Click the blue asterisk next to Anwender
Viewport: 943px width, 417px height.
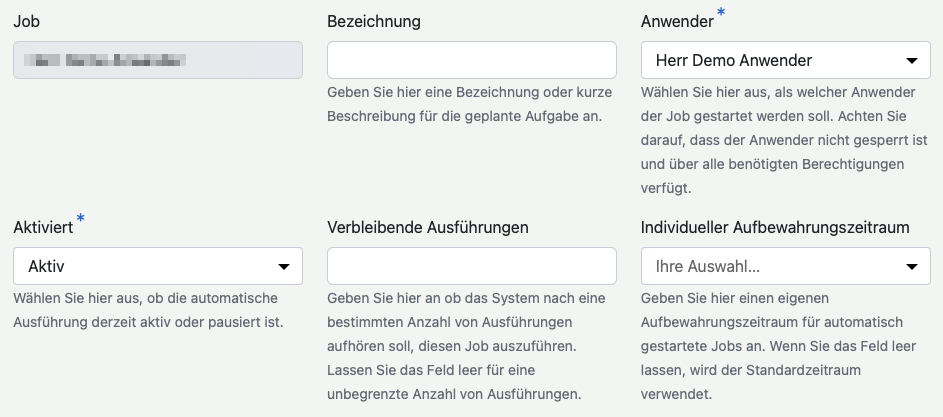721,13
